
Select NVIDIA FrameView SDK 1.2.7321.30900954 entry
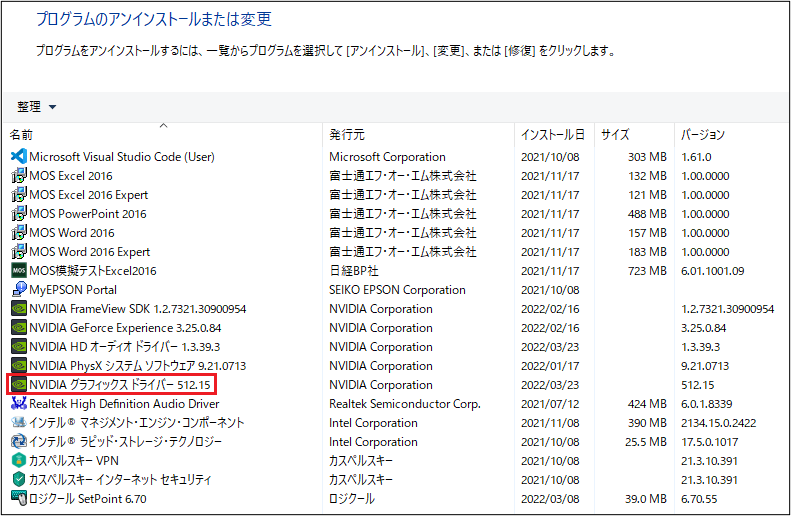coord(138,308)
